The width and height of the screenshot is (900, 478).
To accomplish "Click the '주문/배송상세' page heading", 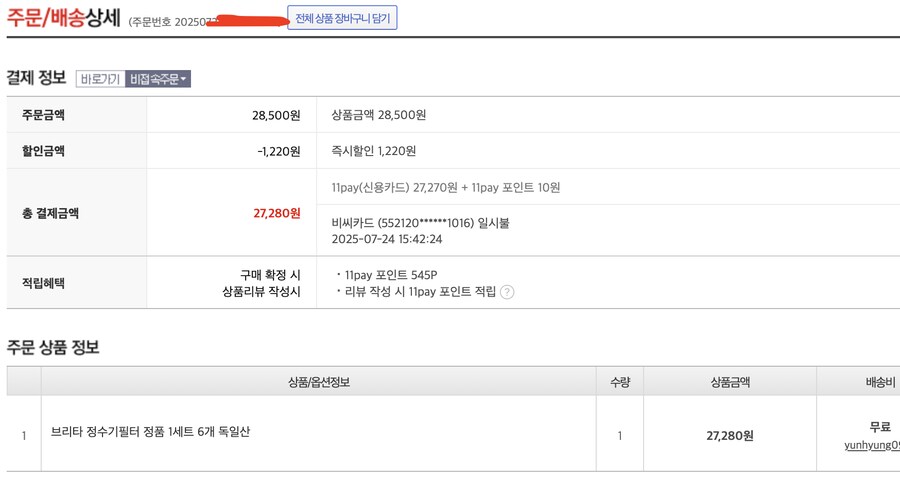I will [64, 18].
